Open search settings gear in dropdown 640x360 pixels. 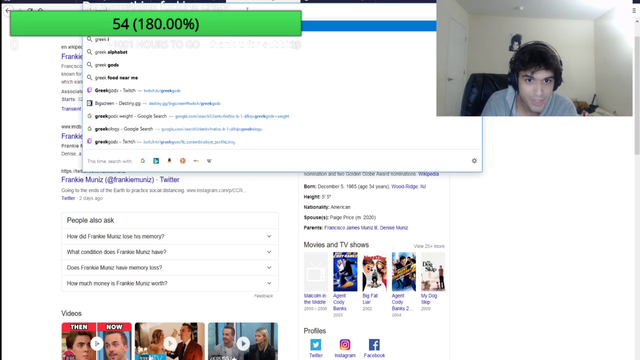[474, 161]
